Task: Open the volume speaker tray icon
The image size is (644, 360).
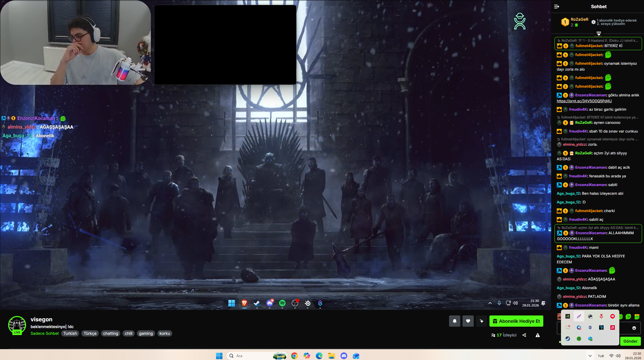Action: [618, 356]
